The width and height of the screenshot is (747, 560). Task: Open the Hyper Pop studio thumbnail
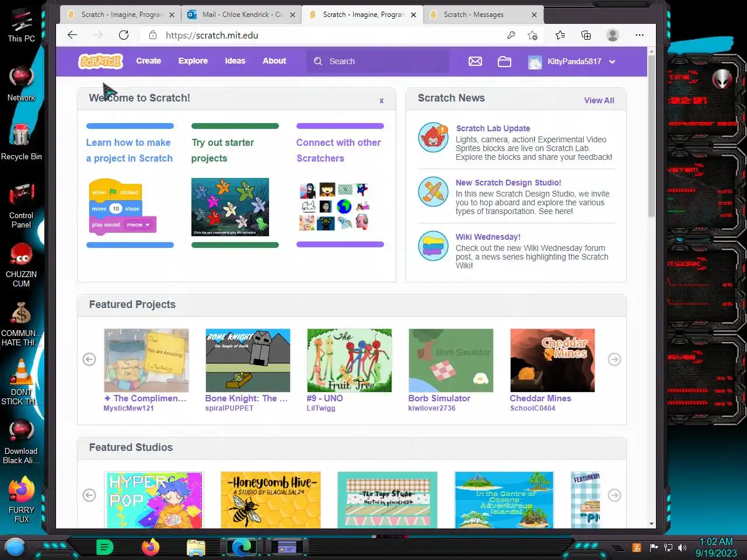(154, 500)
